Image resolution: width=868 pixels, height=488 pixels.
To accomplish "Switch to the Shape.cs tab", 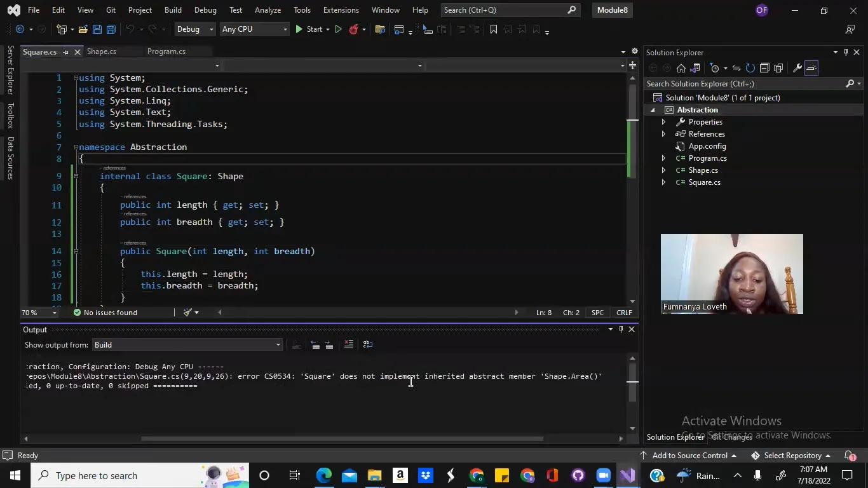I will point(102,51).
